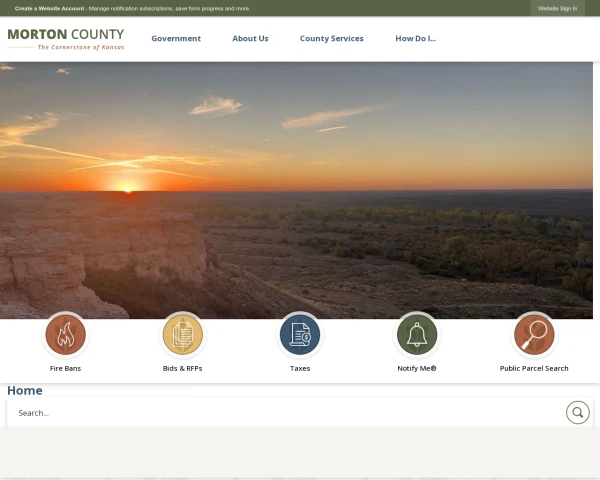Click the Fire Bans text label
Screen dimensions: 600x480
point(65,368)
